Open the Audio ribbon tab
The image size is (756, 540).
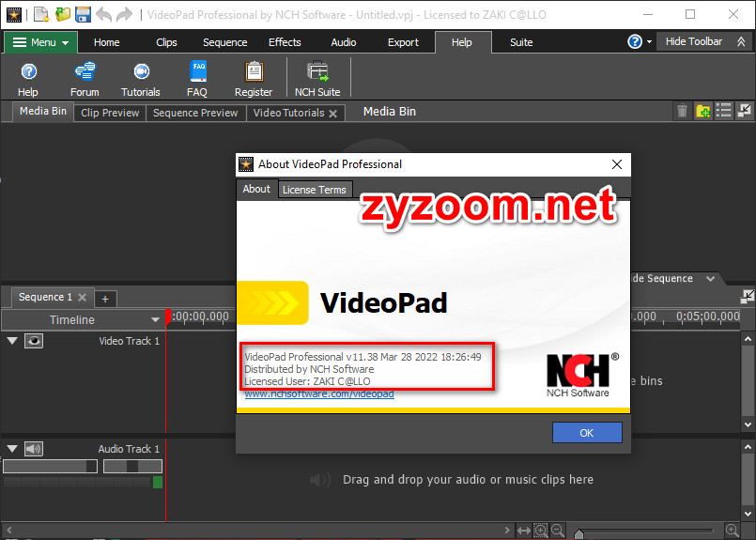pos(344,42)
